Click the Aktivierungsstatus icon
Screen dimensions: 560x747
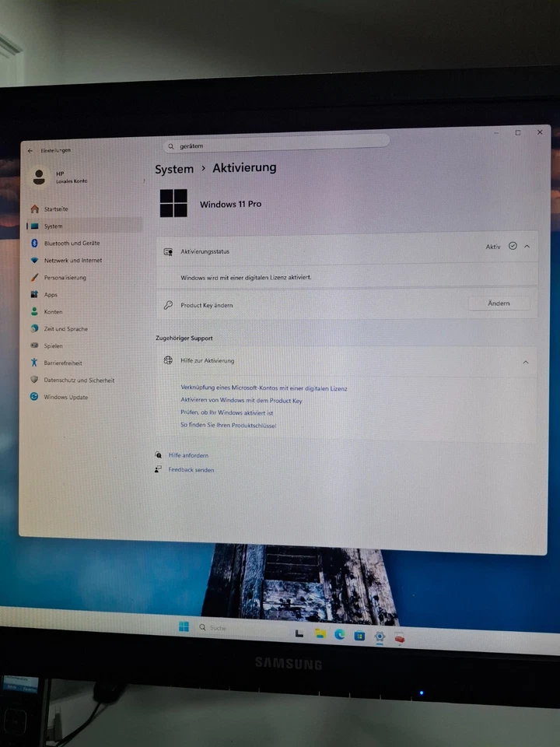click(x=168, y=251)
